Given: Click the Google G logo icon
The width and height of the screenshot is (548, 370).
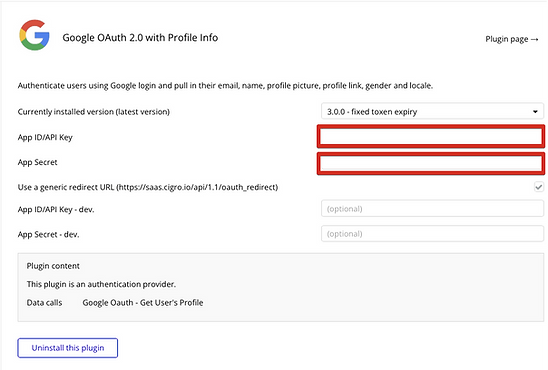Looking at the screenshot, I should coord(34,35).
